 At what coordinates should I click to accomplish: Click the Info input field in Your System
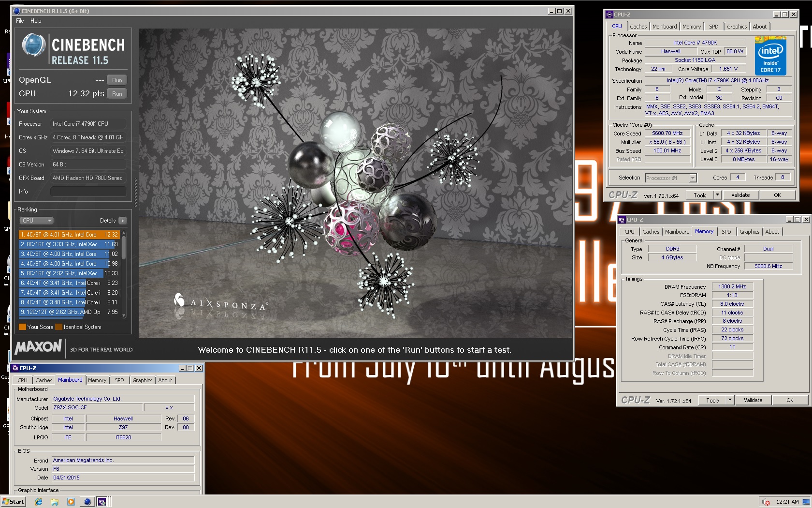[88, 192]
